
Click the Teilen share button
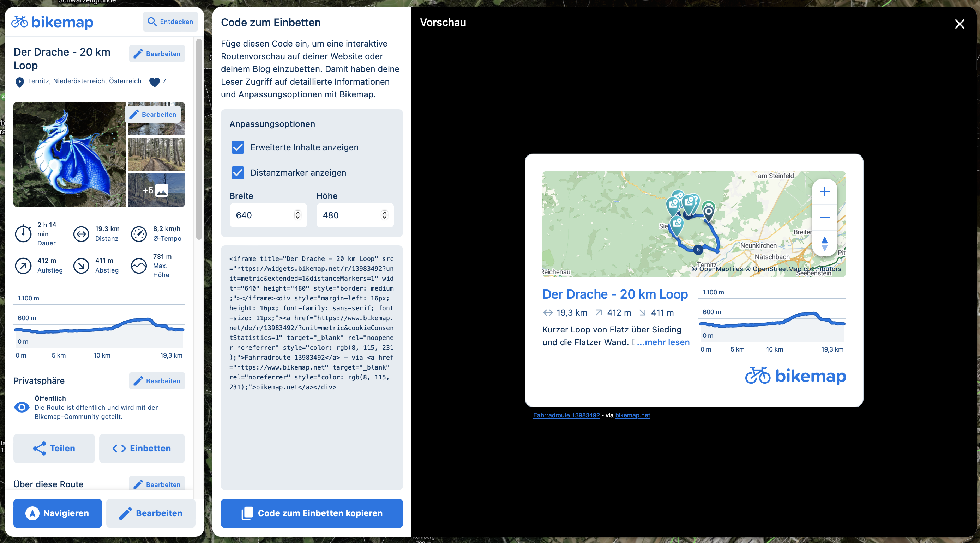coord(54,449)
